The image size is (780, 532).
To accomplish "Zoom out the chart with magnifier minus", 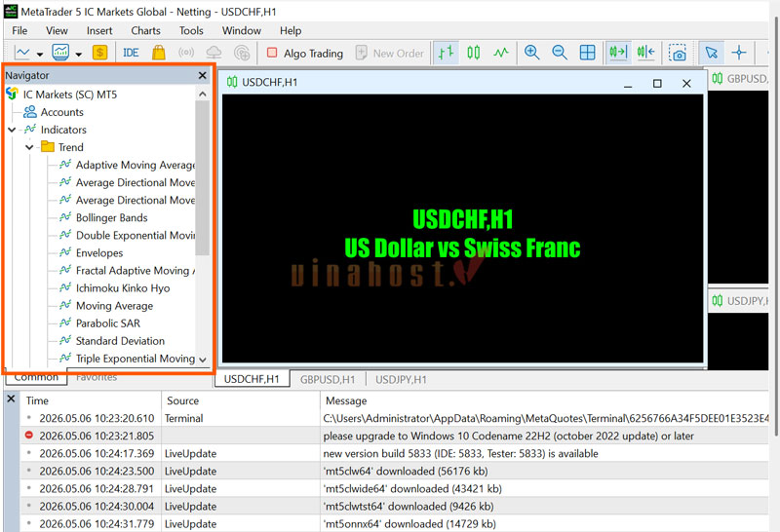I will pyautogui.click(x=560, y=53).
